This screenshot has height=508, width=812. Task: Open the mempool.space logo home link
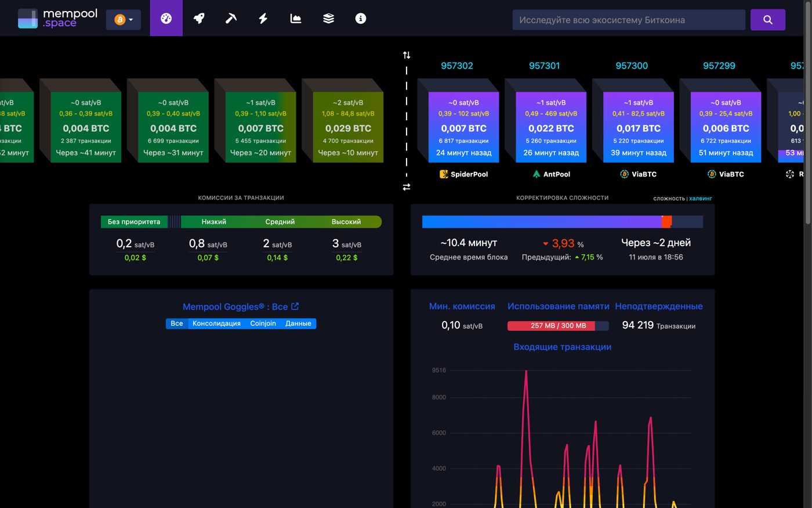57,18
